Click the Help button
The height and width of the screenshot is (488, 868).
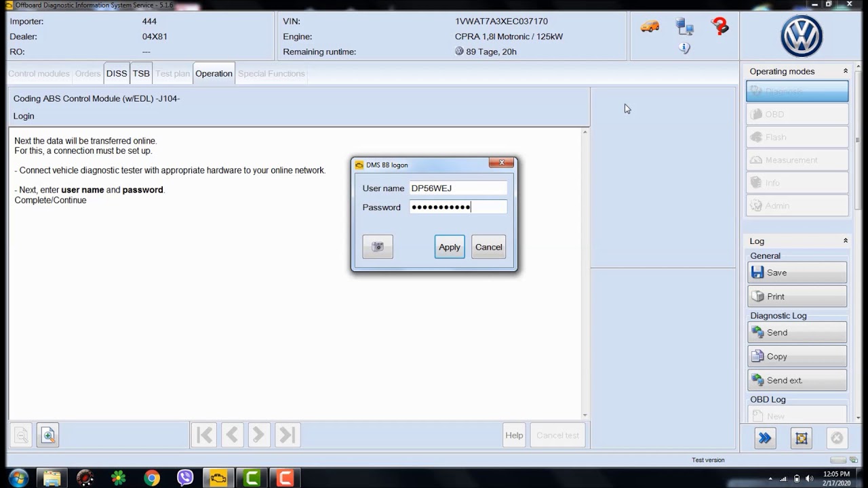514,435
